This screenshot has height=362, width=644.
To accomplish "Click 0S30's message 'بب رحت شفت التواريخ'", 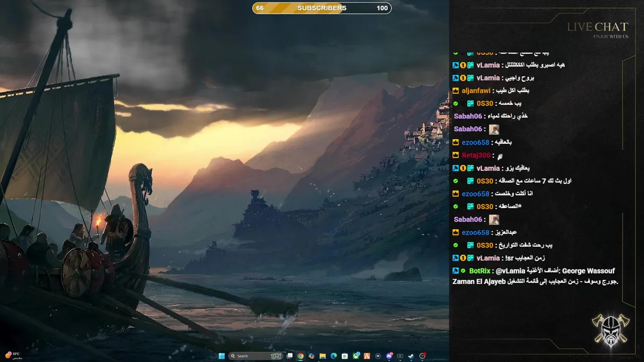I will (x=526, y=245).
